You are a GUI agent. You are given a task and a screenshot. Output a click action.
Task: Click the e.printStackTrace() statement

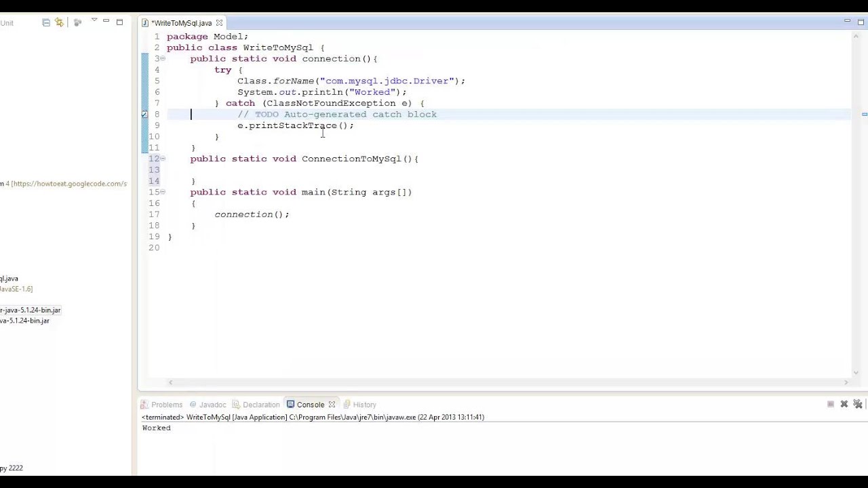(x=296, y=126)
